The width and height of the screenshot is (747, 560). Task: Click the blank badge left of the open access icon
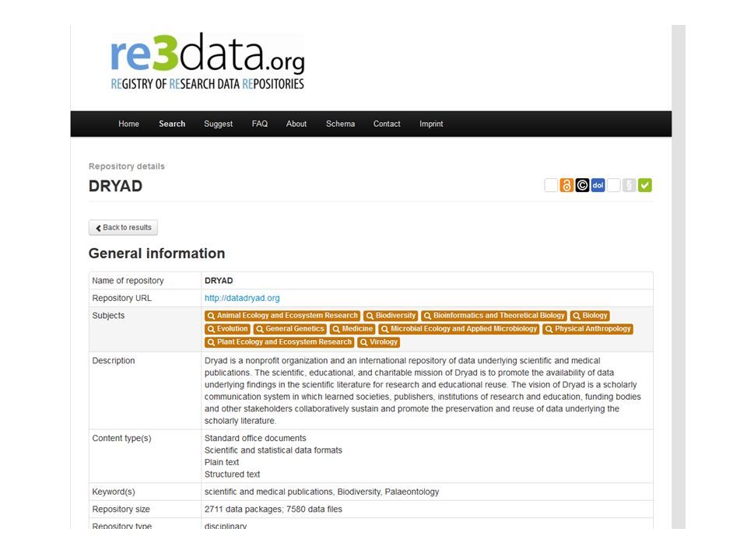[551, 185]
